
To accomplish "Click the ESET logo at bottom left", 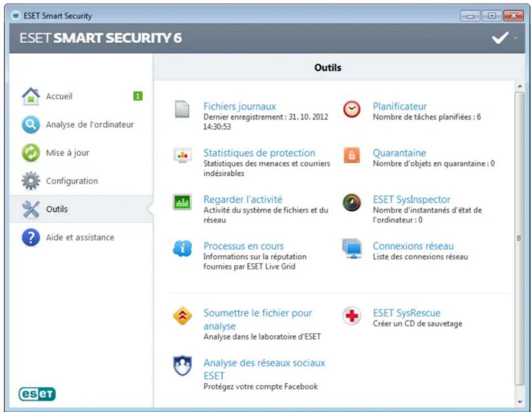I will pos(37,394).
